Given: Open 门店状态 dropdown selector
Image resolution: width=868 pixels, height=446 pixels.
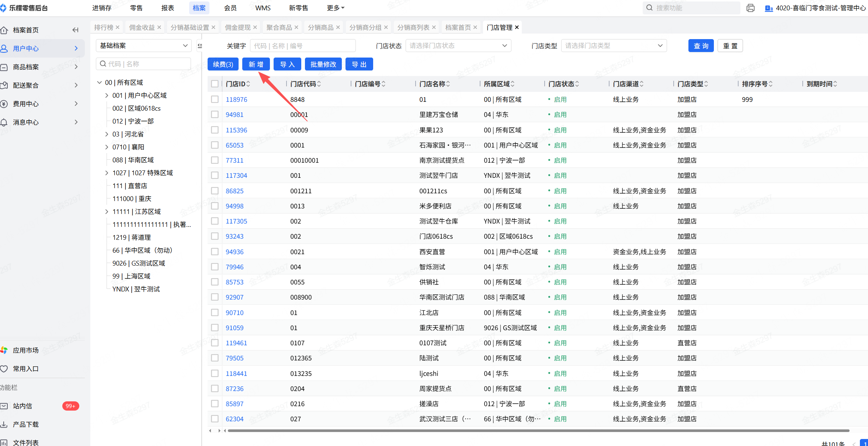Looking at the screenshot, I should (x=458, y=46).
